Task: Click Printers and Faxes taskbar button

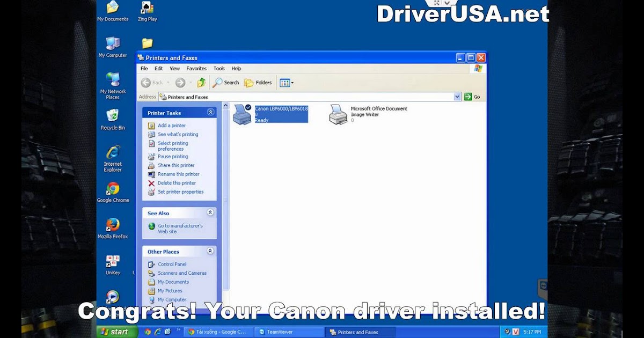Action: click(360, 332)
